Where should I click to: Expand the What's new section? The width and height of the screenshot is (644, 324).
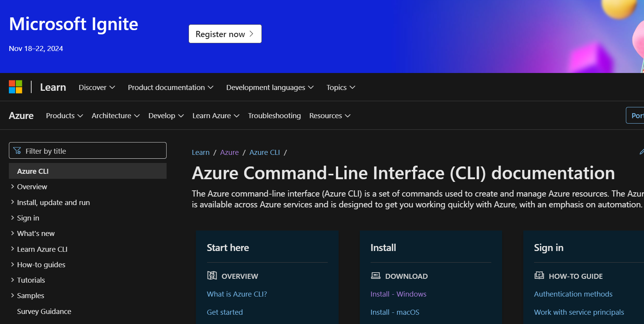33,233
